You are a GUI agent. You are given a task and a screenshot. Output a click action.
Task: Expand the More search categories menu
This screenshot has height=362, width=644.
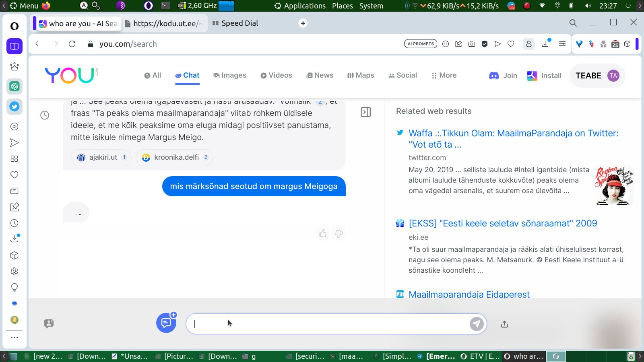444,75
